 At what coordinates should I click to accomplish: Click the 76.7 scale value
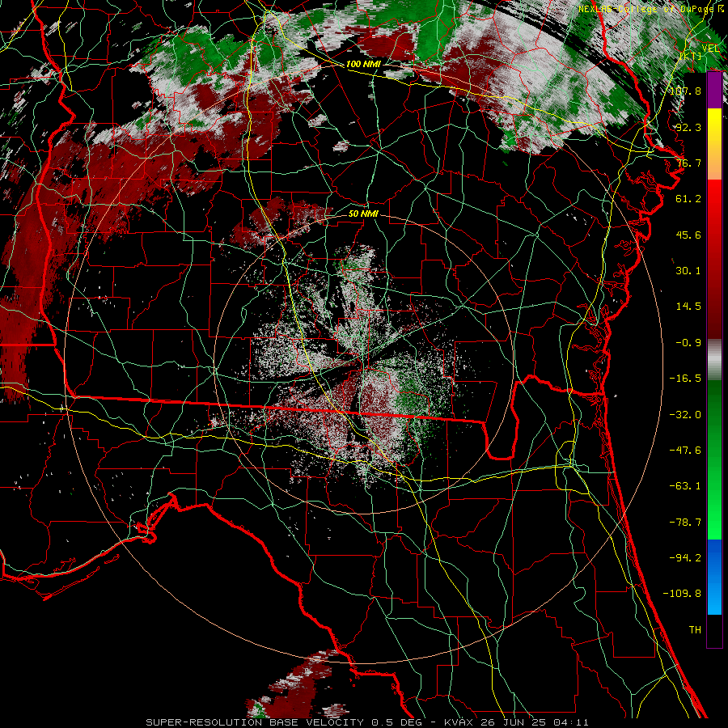688,163
